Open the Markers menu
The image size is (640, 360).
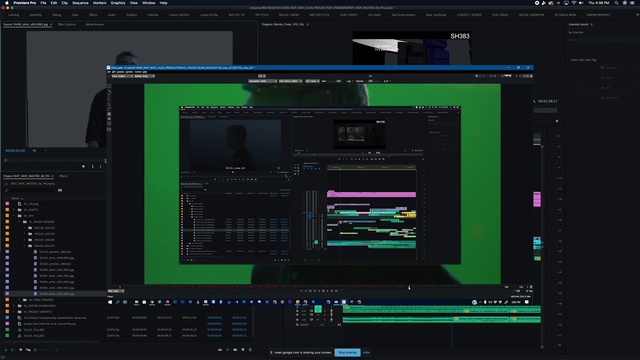[99, 2]
